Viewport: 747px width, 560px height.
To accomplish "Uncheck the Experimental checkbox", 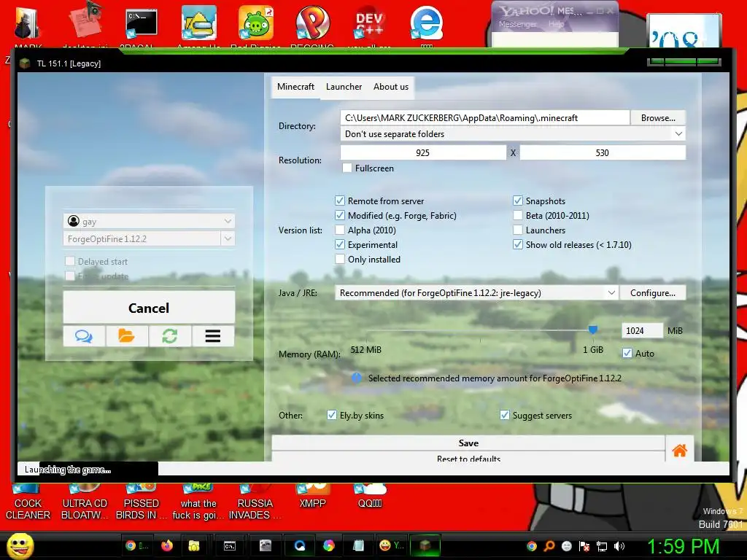I will point(340,245).
